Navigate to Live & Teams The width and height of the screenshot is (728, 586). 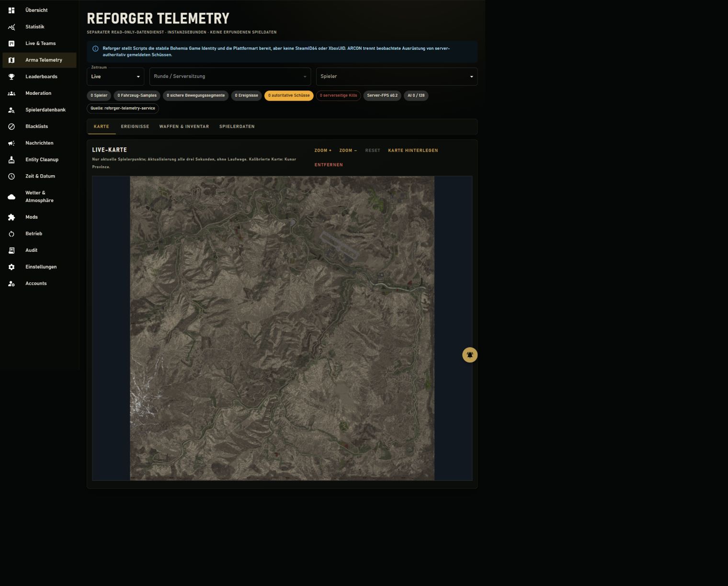tap(39, 44)
